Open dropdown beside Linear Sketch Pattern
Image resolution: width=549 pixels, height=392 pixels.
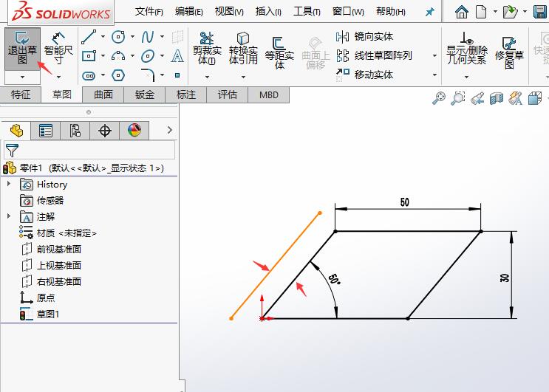[x=435, y=55]
